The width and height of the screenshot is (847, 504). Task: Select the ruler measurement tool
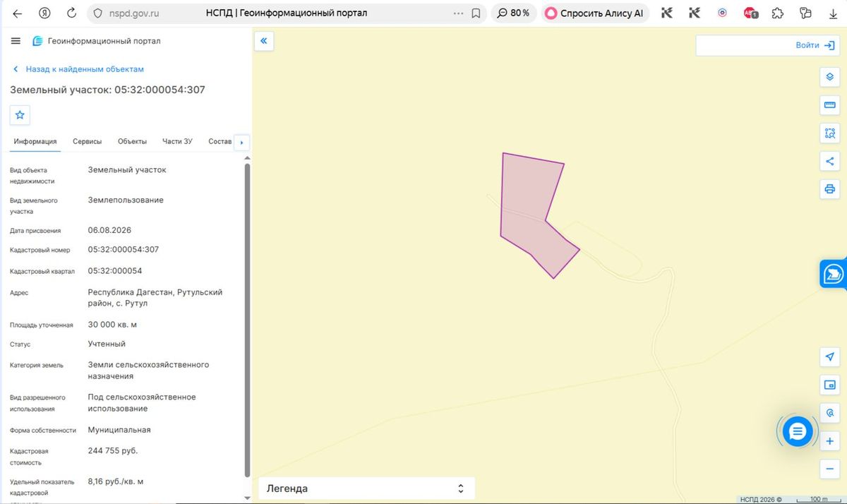point(830,106)
